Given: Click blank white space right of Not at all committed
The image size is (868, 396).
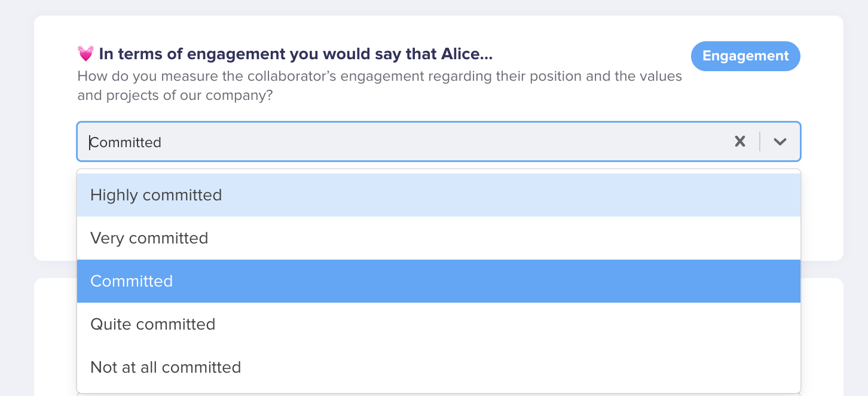Looking at the screenshot, I should pyautogui.click(x=520, y=367).
